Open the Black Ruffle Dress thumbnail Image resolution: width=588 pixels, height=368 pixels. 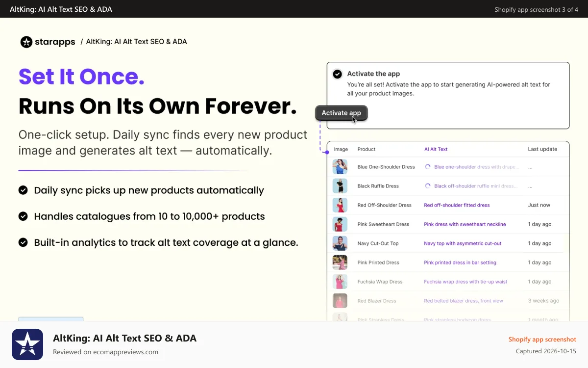coord(340,186)
